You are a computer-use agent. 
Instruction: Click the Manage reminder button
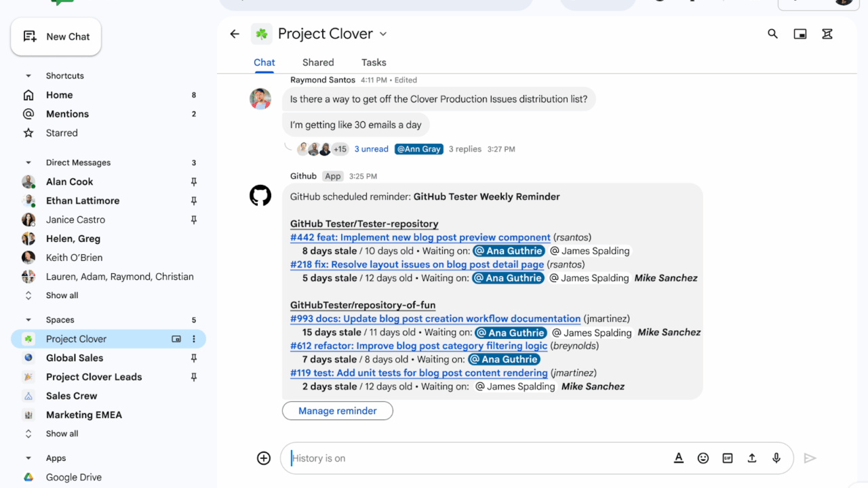coord(338,411)
